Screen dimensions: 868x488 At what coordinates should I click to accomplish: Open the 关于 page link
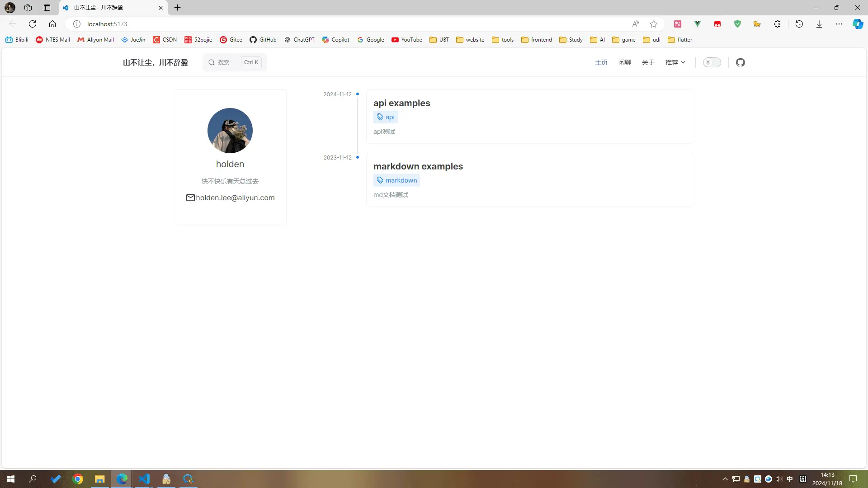click(648, 62)
